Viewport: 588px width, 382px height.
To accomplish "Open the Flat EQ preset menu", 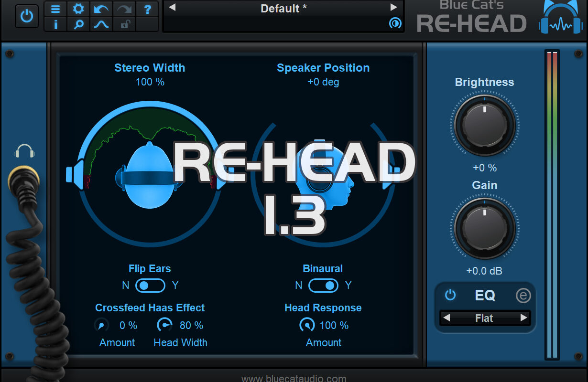I will [484, 318].
